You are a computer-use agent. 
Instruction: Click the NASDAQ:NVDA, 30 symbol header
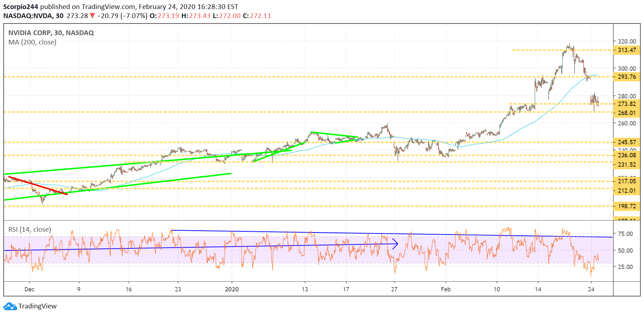tap(33, 16)
